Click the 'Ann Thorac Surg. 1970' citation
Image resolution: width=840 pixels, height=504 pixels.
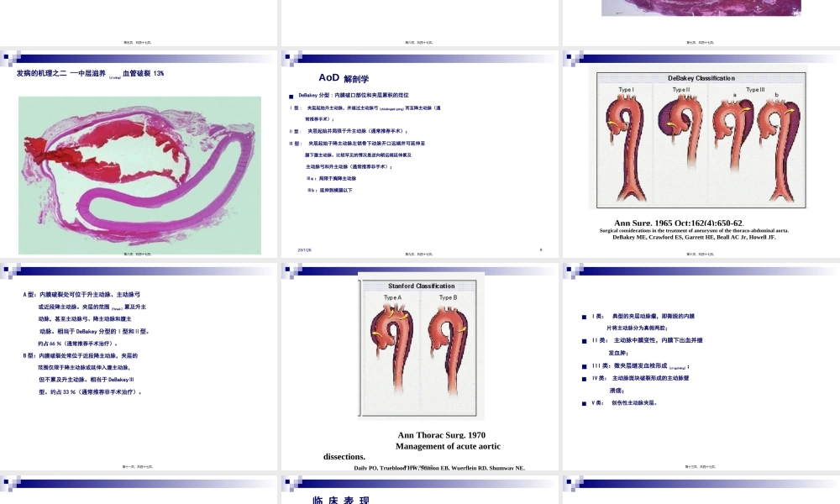pyautogui.click(x=441, y=435)
